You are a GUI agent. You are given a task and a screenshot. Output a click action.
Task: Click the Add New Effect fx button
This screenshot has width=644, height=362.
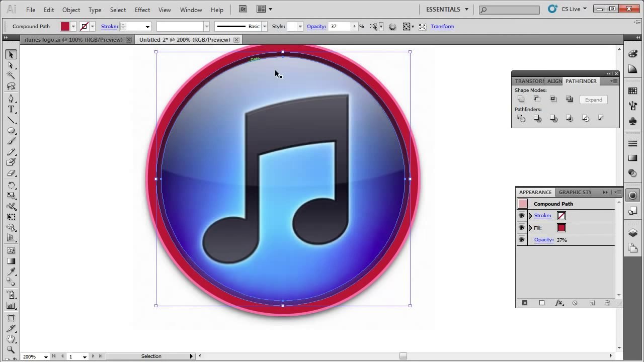coord(558,303)
